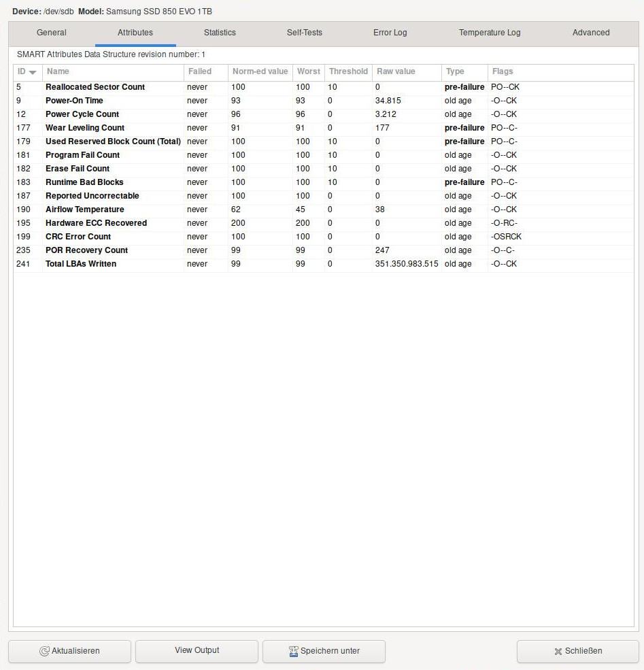Click the Worst column header
Screen dimensions: 644x670
pos(308,71)
